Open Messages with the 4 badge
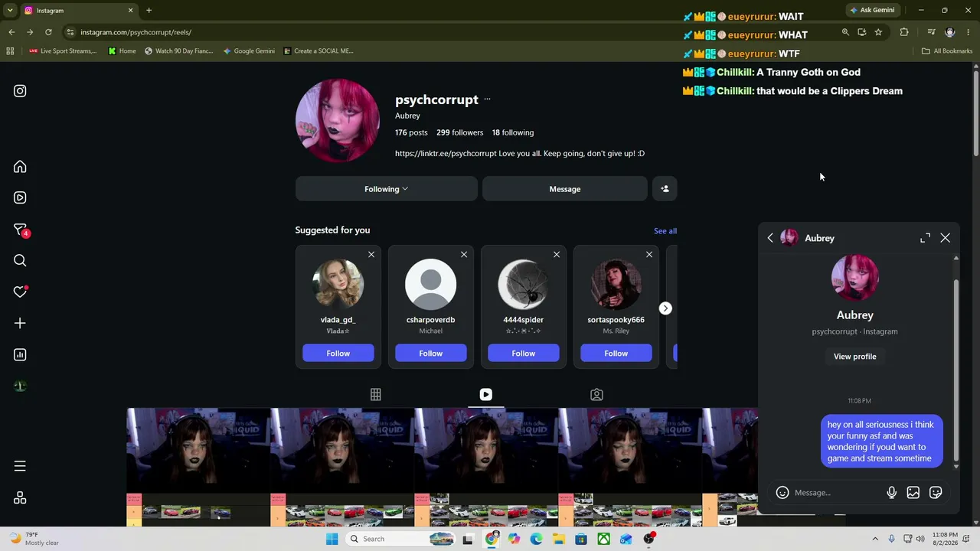The width and height of the screenshot is (980, 551). (20, 230)
